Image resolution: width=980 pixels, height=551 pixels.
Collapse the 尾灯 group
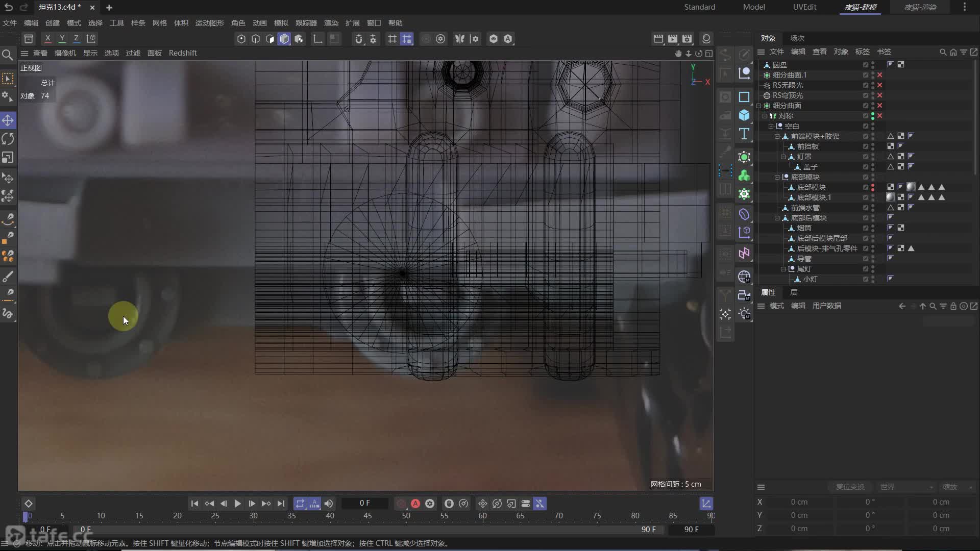(783, 269)
